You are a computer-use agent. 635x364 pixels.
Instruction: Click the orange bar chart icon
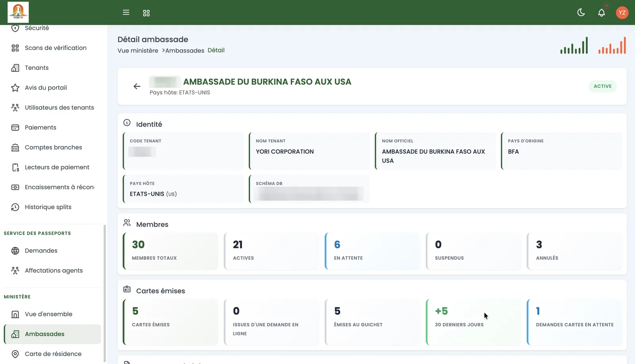[x=612, y=46]
